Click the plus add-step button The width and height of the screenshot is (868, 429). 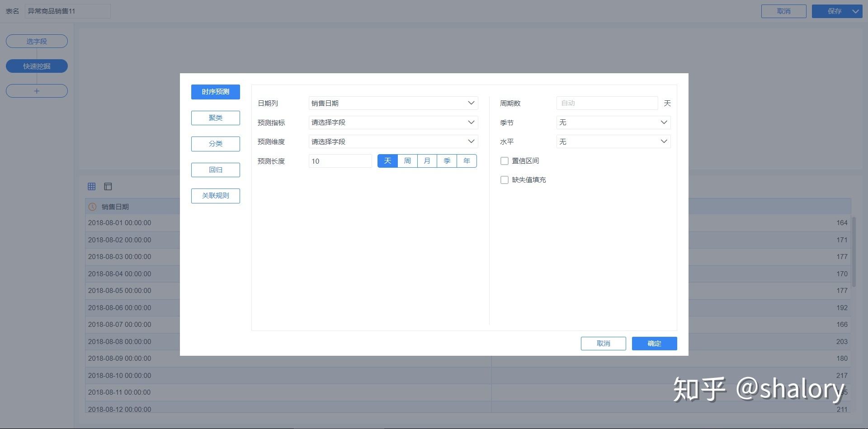(37, 91)
